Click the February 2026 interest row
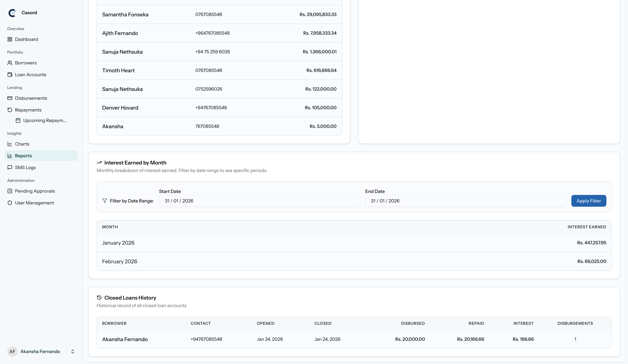Viewport: 628px width, 364px height. [354, 261]
